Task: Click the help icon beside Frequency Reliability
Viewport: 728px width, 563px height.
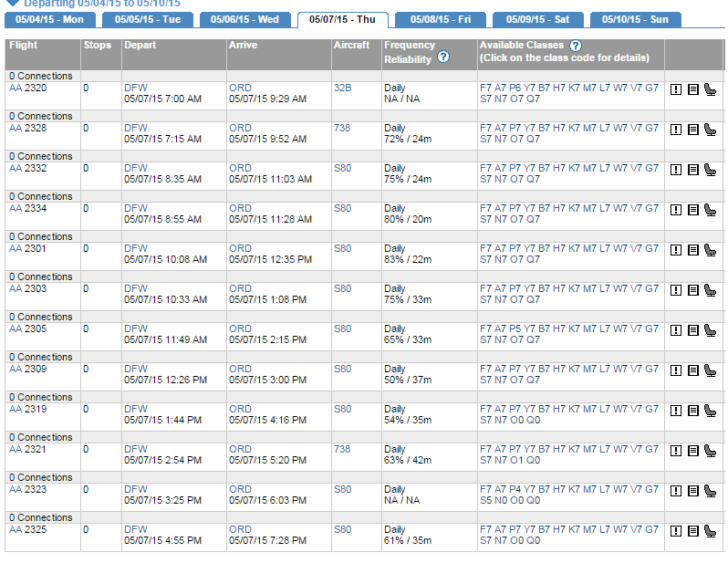Action: 443,57
